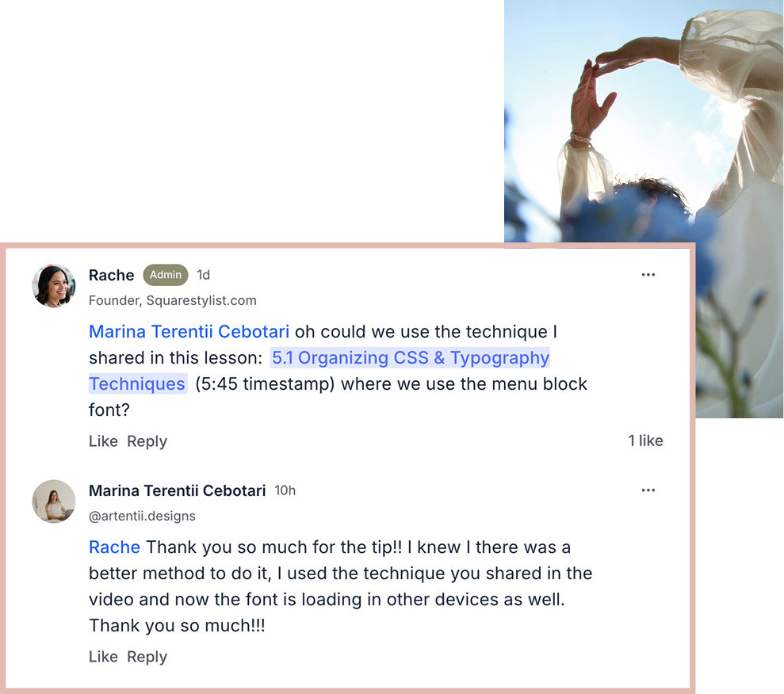Click the 1d timestamp on Rache's comment
Screen dimensions: 784x694
203,275
